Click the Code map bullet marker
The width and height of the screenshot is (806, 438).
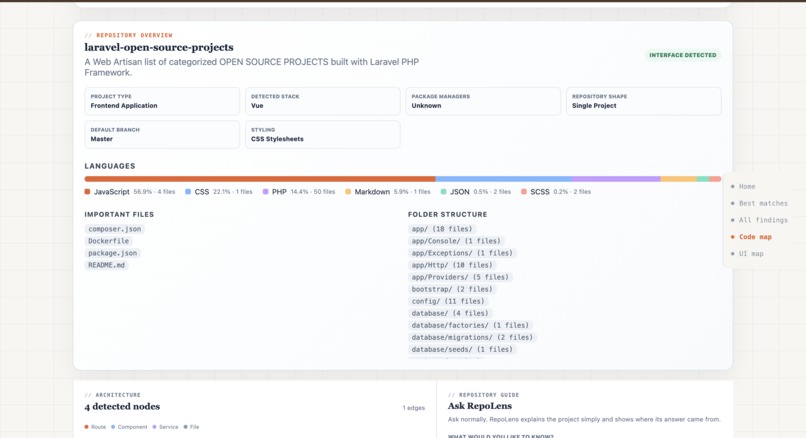click(732, 237)
